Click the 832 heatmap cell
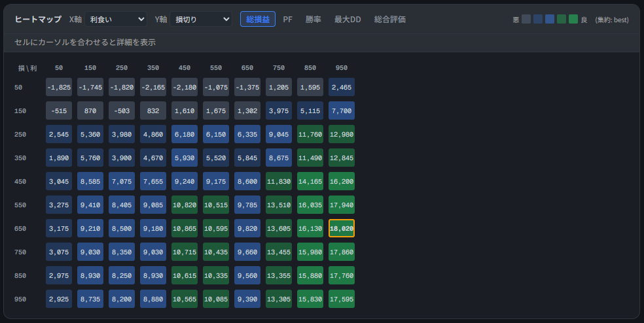The width and height of the screenshot is (644, 323). (152, 110)
